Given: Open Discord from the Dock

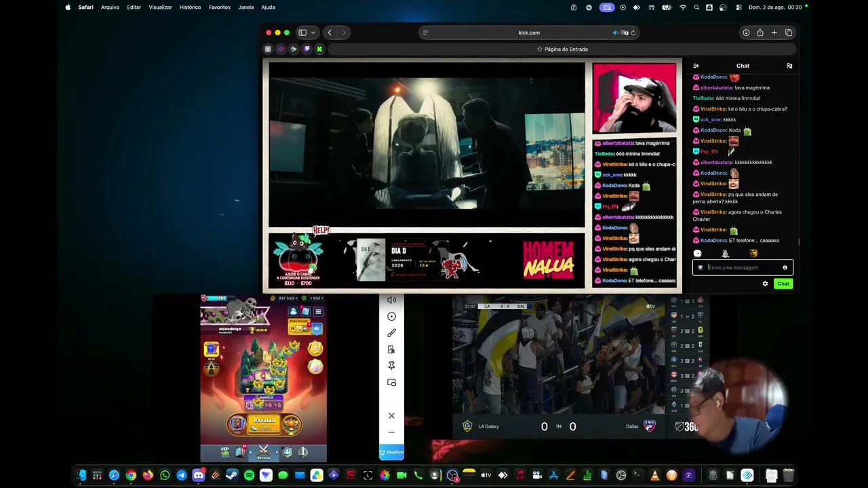Looking at the screenshot, I should click(199, 475).
